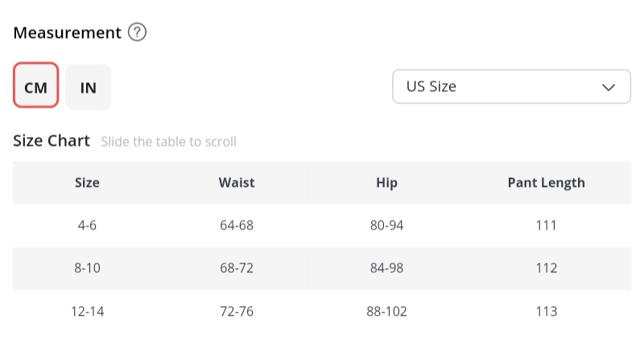Click the Size Chart heading
Image resolution: width=644 pixels, height=361 pixels.
(52, 141)
